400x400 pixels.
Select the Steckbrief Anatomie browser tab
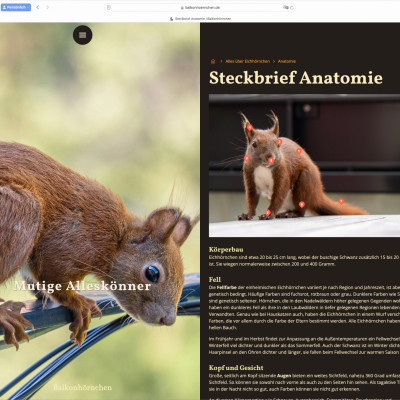coord(200,19)
